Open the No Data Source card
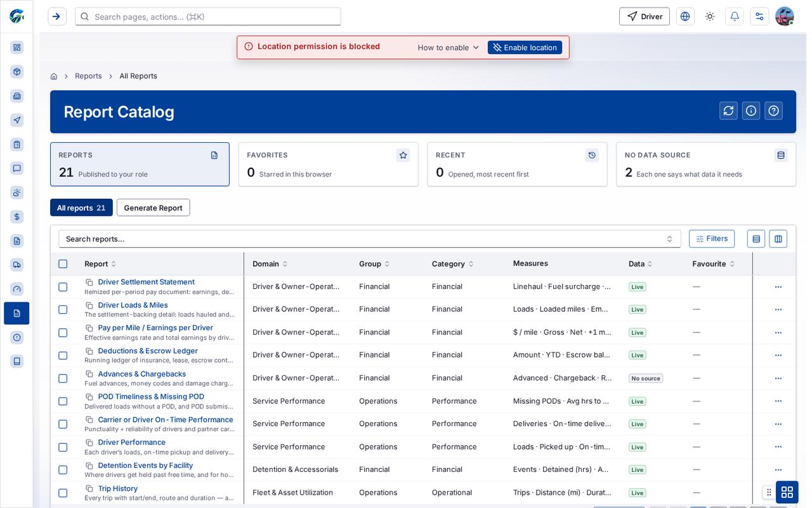 (x=706, y=164)
